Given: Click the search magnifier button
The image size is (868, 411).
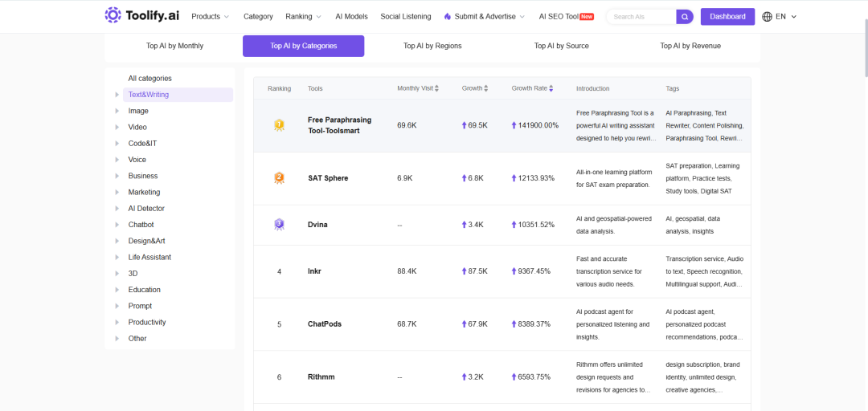Looking at the screenshot, I should click(x=685, y=17).
